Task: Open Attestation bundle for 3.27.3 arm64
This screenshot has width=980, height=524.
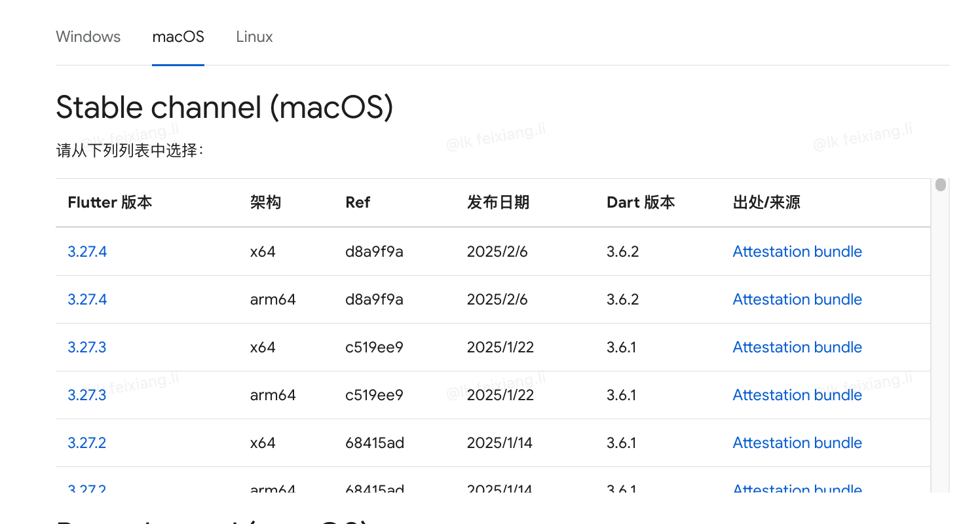Action: point(797,395)
